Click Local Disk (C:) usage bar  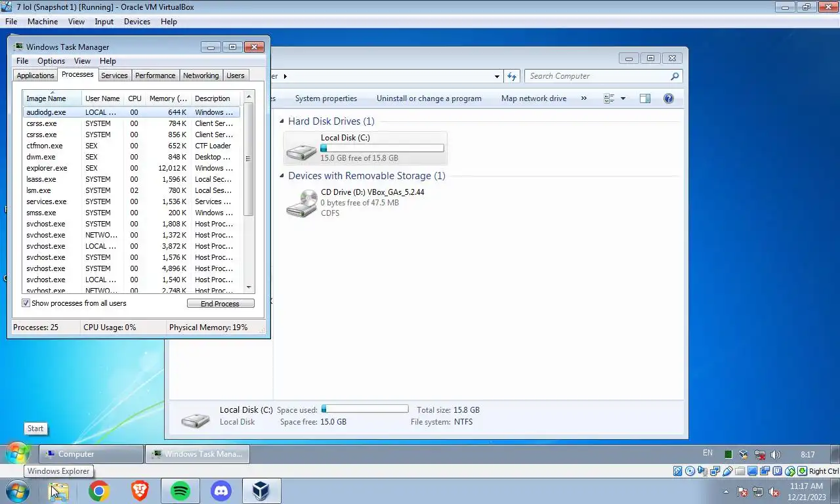[382, 148]
